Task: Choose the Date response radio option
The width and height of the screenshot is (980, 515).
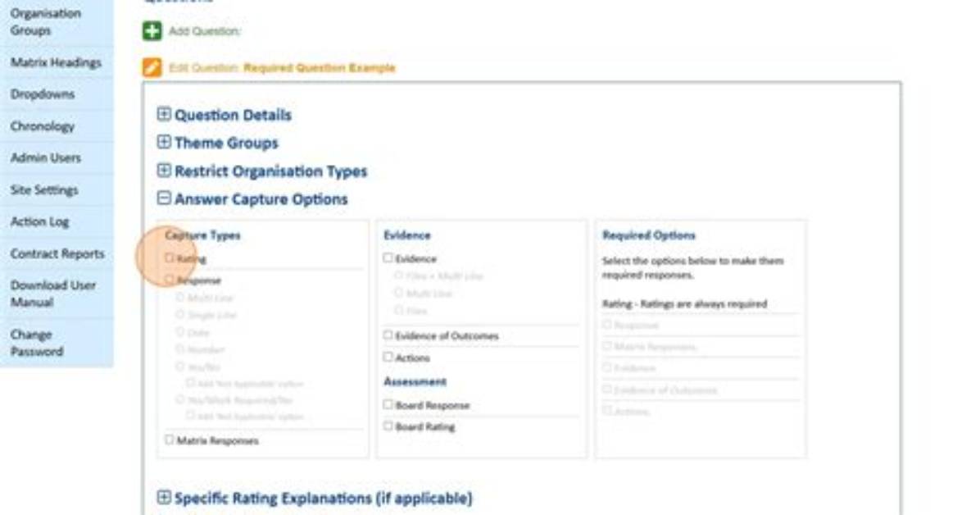Action: (180, 331)
